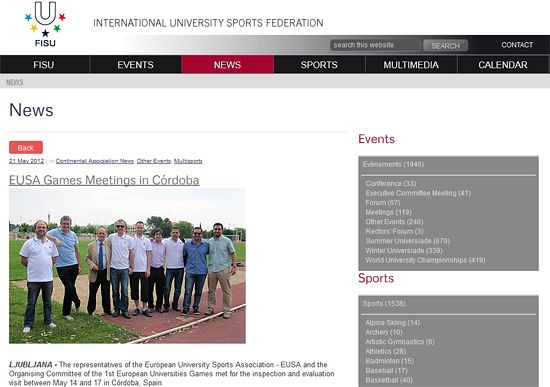Select the NEWS menu tab
The height and width of the screenshot is (387, 550).
[228, 65]
